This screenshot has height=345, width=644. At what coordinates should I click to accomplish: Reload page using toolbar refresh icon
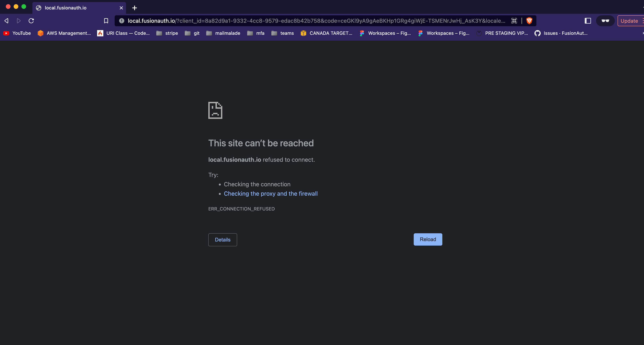tap(31, 21)
